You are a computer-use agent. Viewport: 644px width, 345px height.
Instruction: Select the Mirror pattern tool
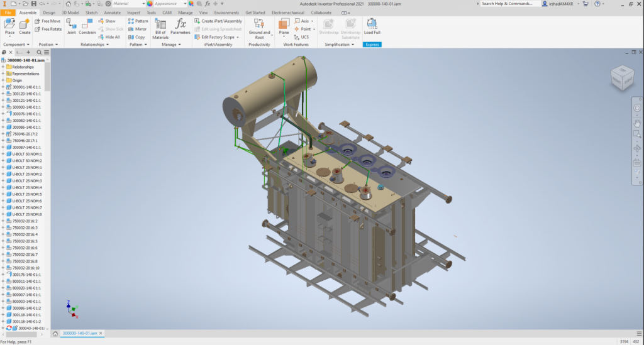138,29
